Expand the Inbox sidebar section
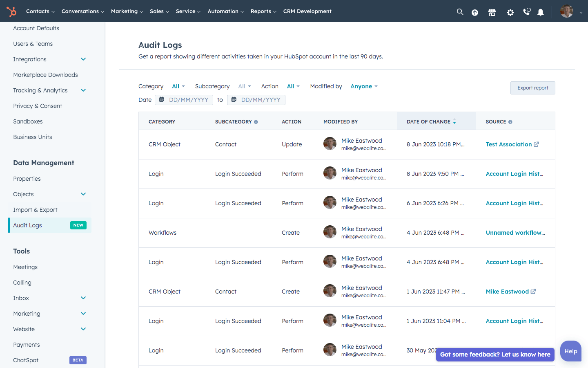The width and height of the screenshot is (588, 368). coord(83,298)
